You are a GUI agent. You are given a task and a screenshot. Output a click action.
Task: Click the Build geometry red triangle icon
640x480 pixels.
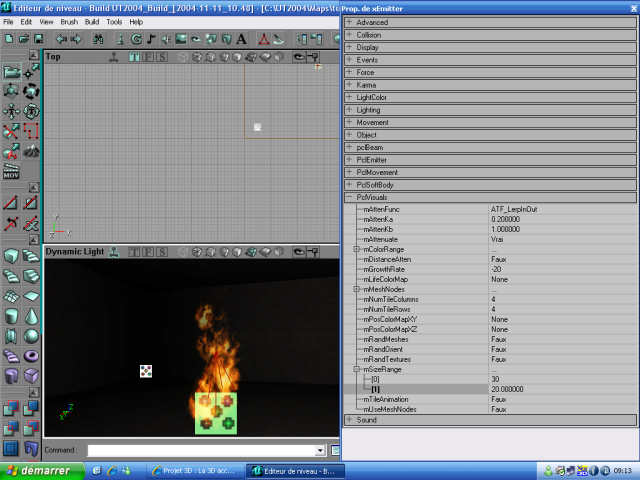coord(263,39)
